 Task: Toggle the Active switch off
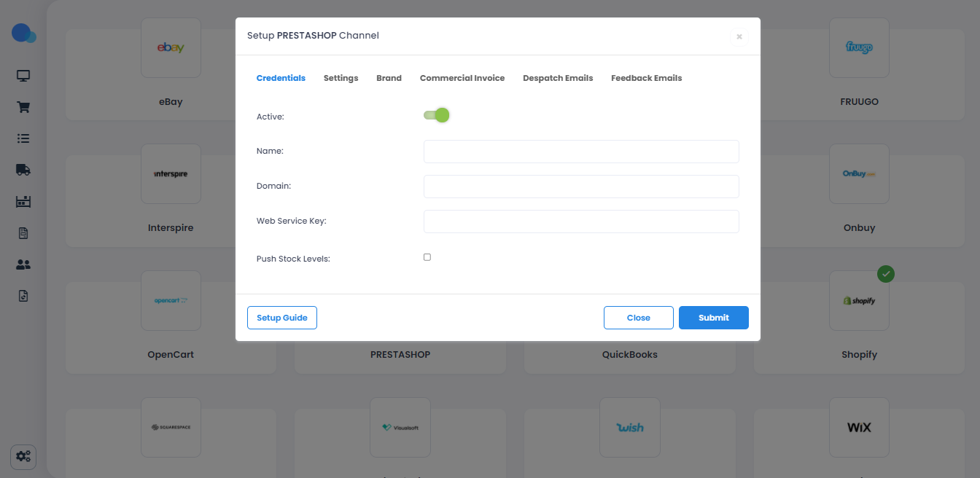pos(436,115)
